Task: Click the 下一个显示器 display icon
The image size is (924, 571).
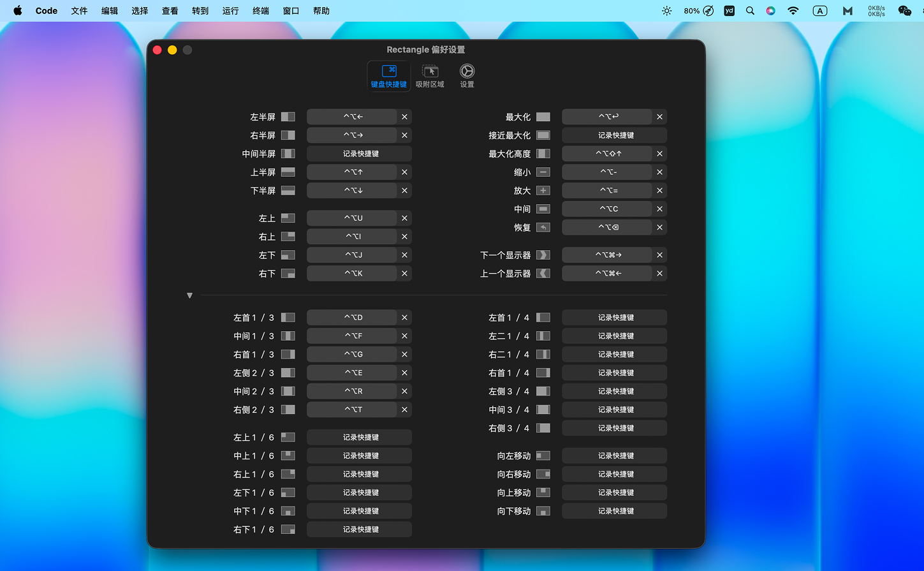Action: coord(543,255)
